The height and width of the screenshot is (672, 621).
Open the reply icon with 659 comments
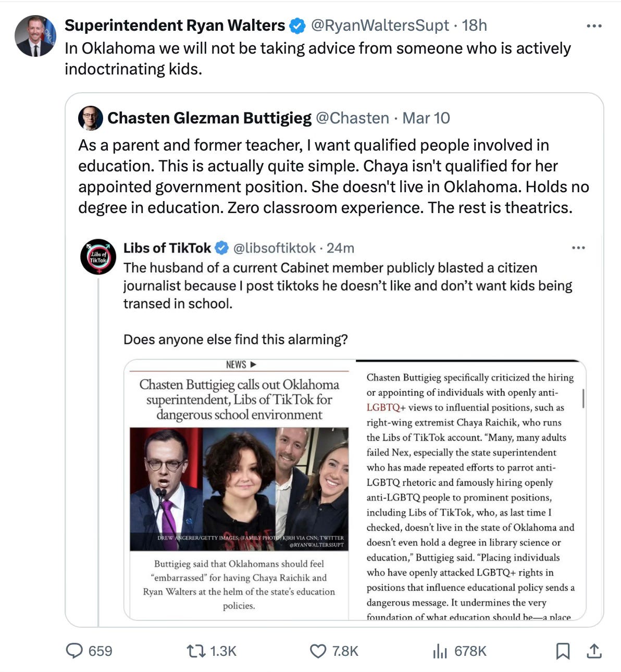(x=74, y=651)
